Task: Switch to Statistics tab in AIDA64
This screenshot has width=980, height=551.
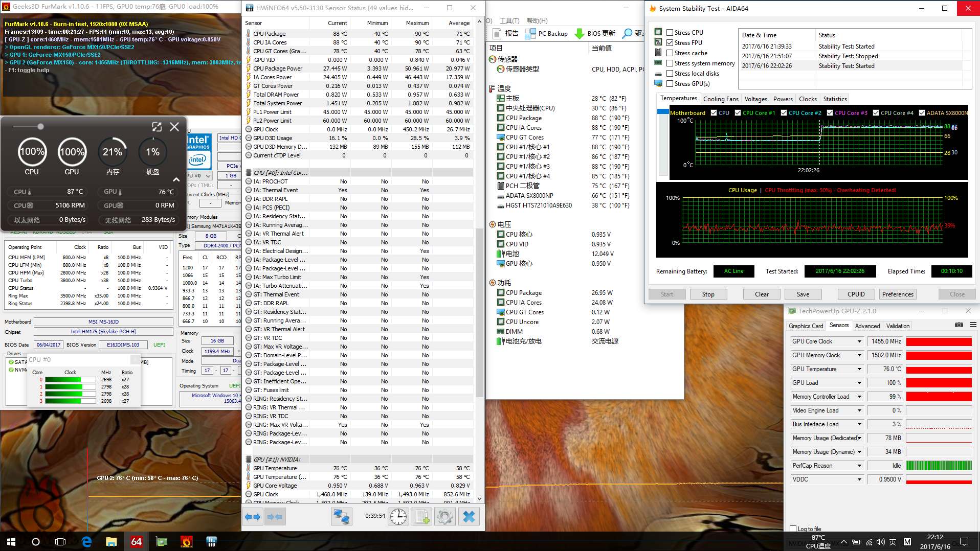Action: coord(835,99)
